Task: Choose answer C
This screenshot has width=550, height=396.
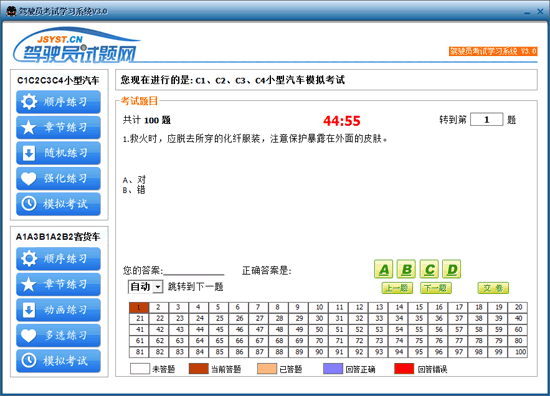Action: [429, 269]
